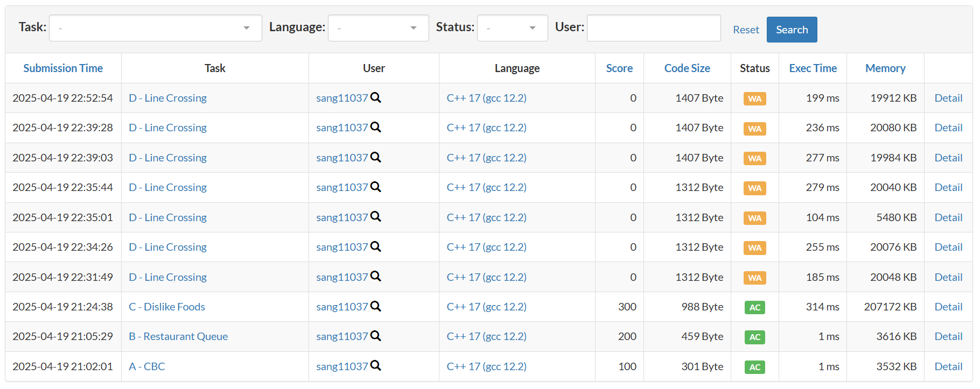Sort by Memory column header

point(885,68)
